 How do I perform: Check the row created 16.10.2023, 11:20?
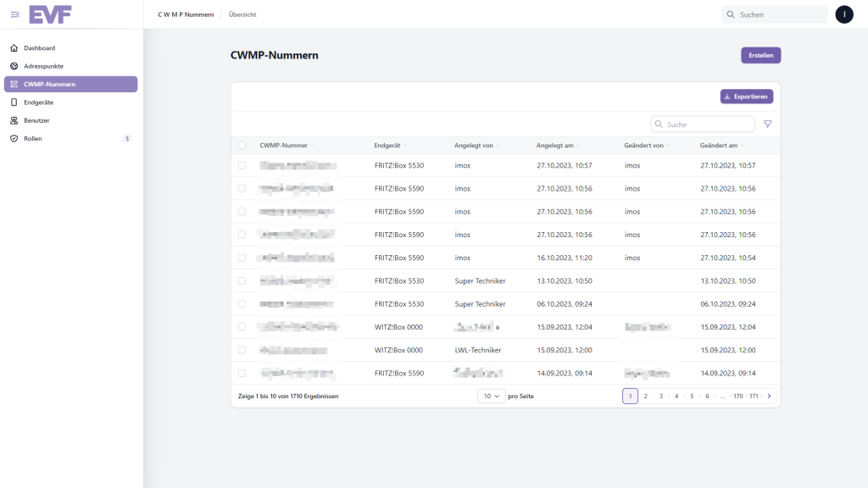coord(242,258)
